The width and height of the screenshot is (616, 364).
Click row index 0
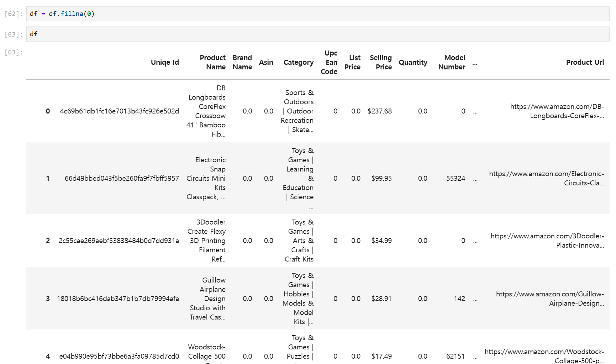click(48, 111)
